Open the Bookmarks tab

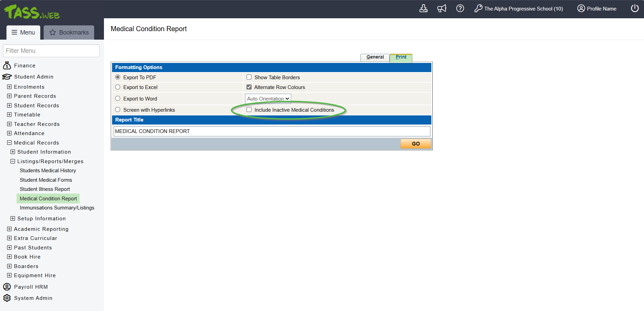[69, 32]
